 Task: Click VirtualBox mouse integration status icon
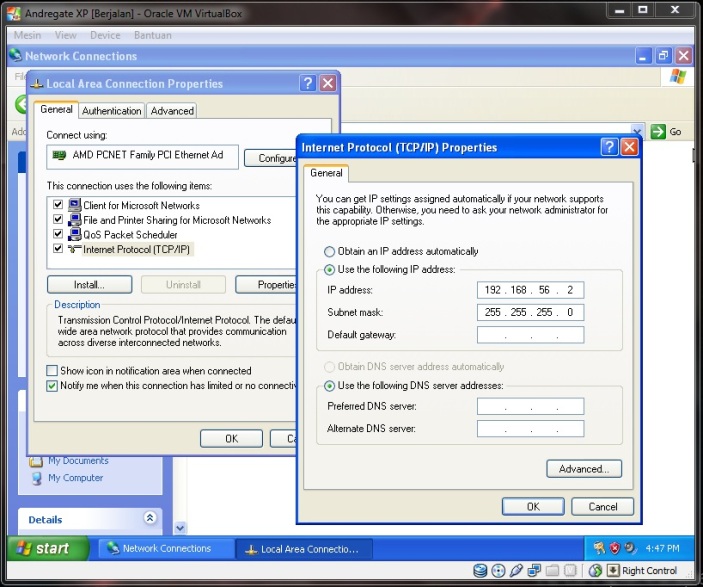(x=595, y=570)
